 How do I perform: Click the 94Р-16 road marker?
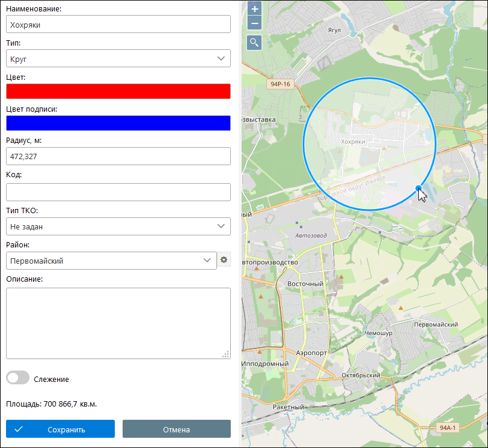click(280, 84)
